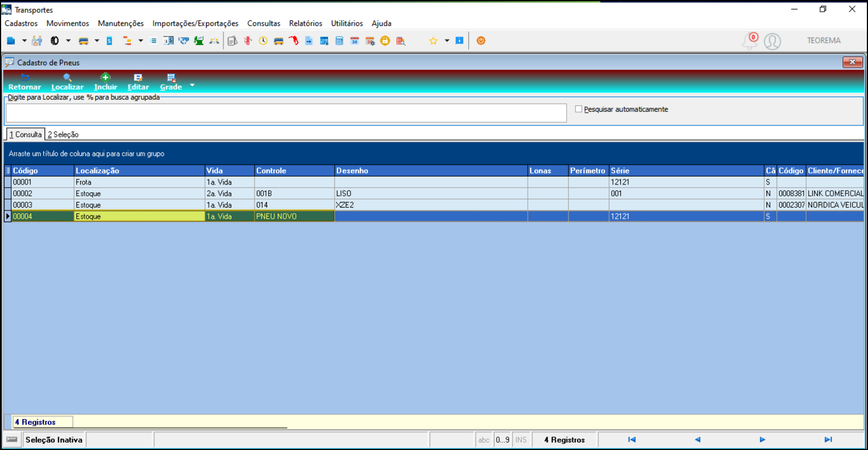
Task: Click the blue building icon in main toolbar
Action: [11, 41]
